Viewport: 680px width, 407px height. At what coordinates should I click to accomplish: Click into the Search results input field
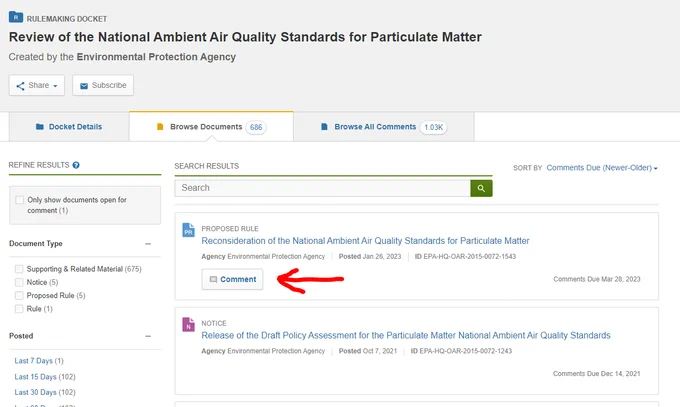point(323,188)
